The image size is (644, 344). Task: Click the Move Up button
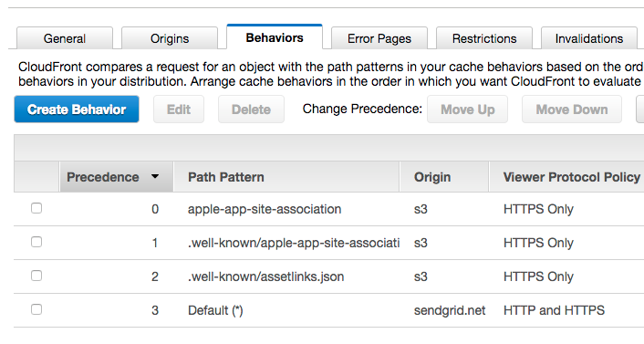pos(467,109)
